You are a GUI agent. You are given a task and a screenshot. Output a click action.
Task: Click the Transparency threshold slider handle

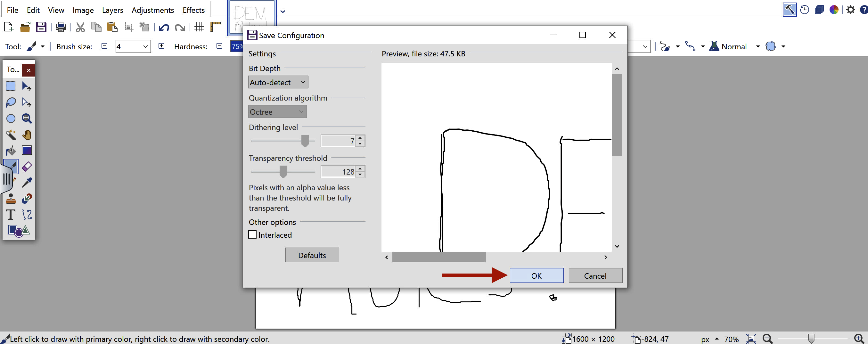(x=283, y=171)
